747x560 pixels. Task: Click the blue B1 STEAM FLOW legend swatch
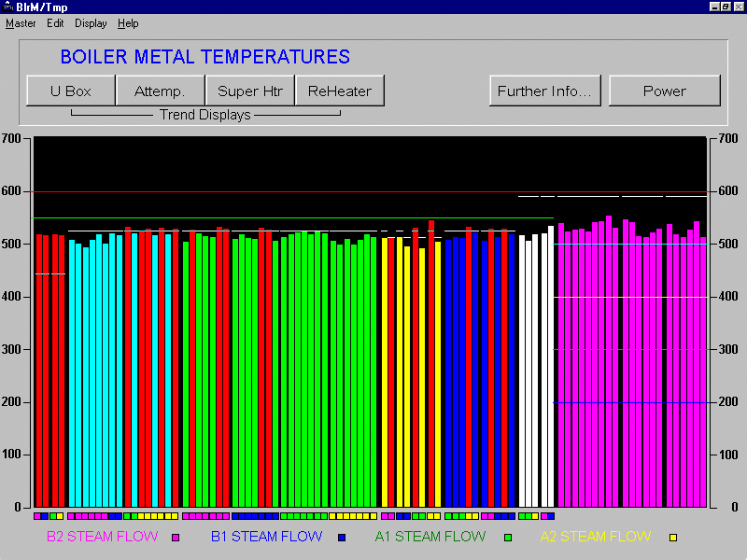click(x=342, y=538)
